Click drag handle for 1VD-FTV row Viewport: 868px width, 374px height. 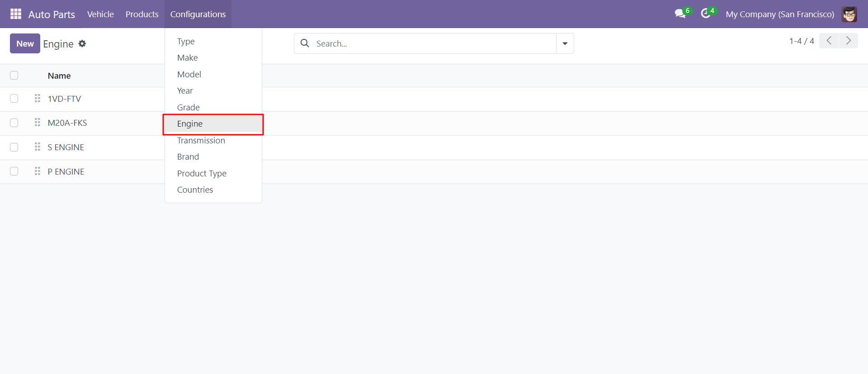tap(38, 98)
